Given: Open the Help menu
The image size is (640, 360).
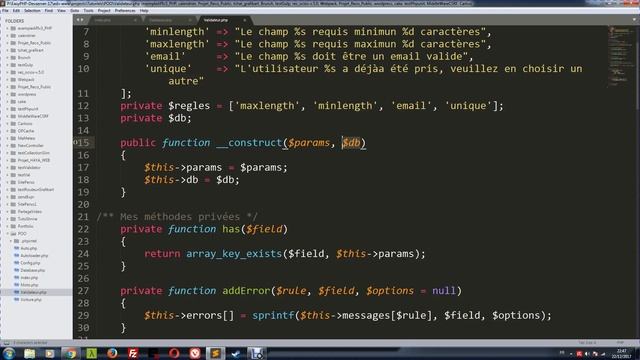Looking at the screenshot, I should [144, 11].
